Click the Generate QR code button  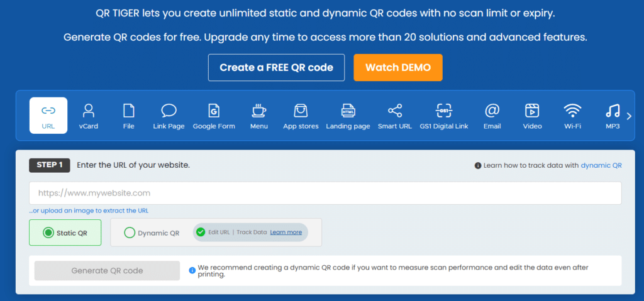click(x=107, y=271)
